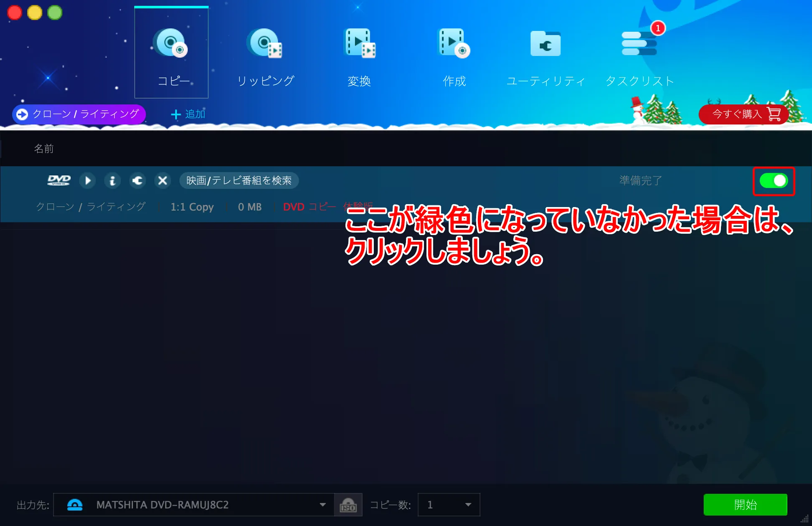Click the クローン / ライティング row label
The image size is (812, 526).
click(x=91, y=207)
